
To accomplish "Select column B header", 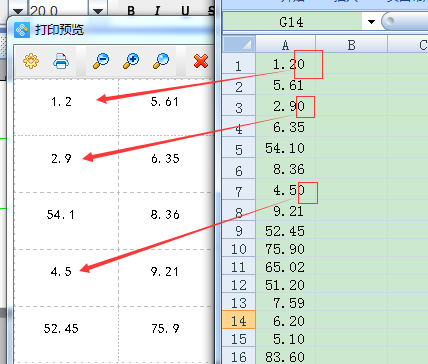I will tap(351, 45).
